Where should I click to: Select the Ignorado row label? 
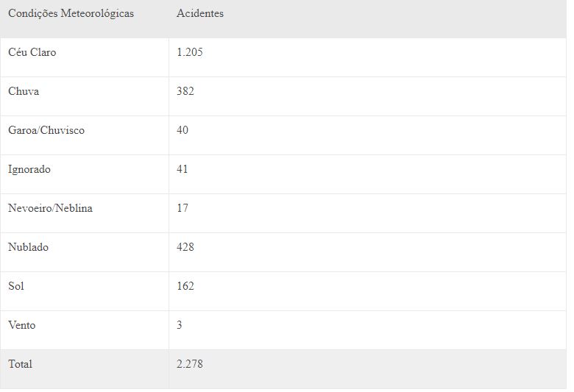pos(29,169)
